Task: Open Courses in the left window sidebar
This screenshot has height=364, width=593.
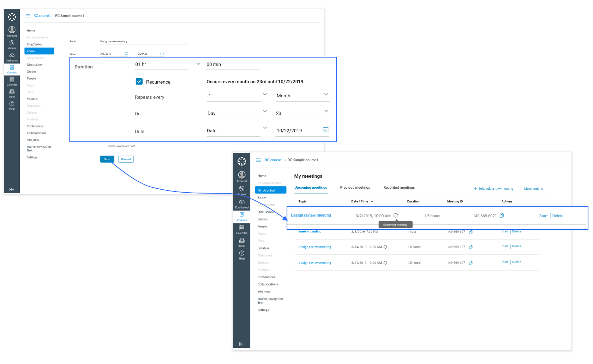Action: (x=12, y=69)
